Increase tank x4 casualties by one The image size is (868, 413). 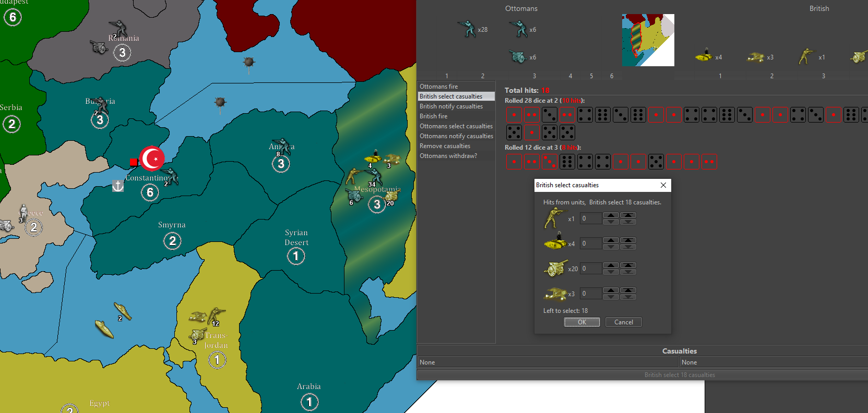pos(611,240)
